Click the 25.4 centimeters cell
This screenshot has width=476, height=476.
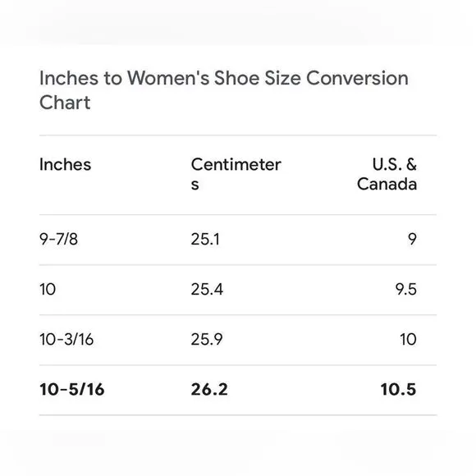tap(207, 290)
